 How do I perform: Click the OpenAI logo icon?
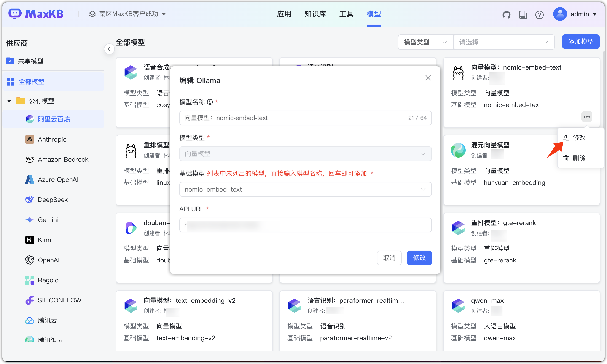[x=30, y=260]
